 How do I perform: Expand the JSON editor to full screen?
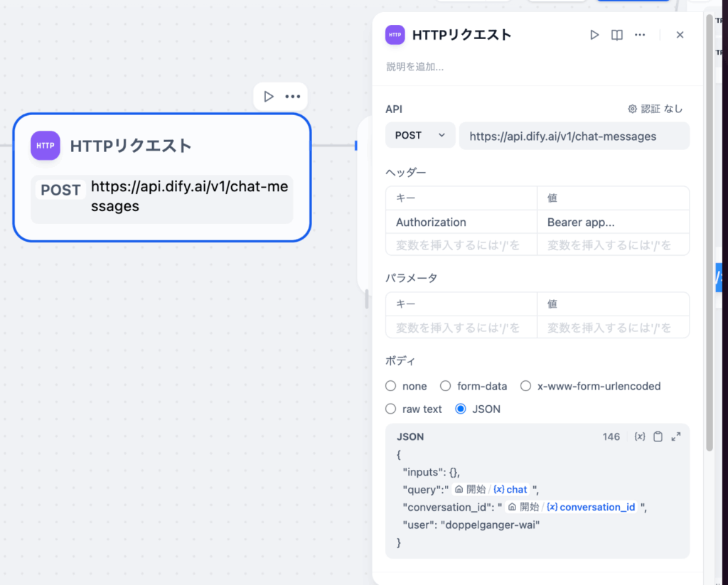click(x=675, y=436)
